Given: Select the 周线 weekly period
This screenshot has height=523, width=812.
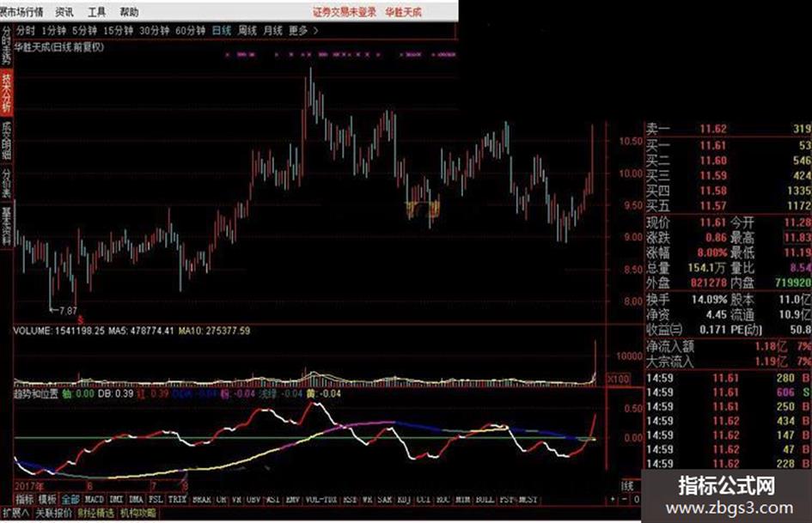Looking at the screenshot, I should coord(247,31).
